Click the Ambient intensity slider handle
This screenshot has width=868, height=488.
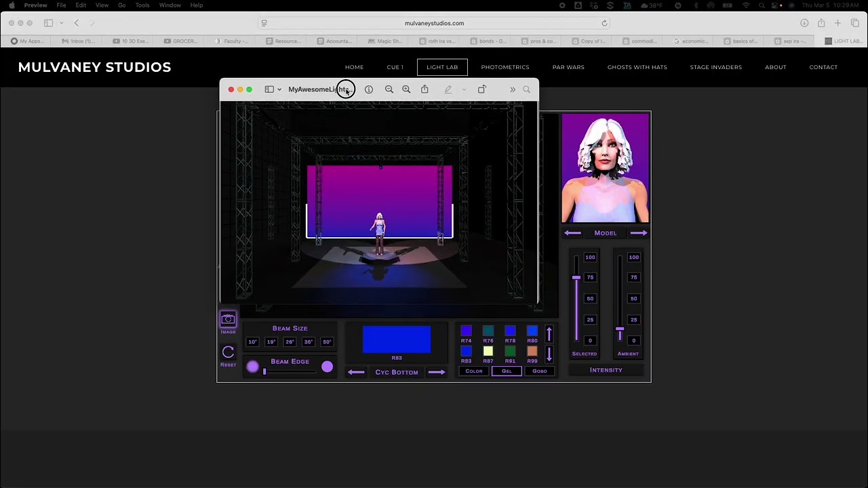620,329
